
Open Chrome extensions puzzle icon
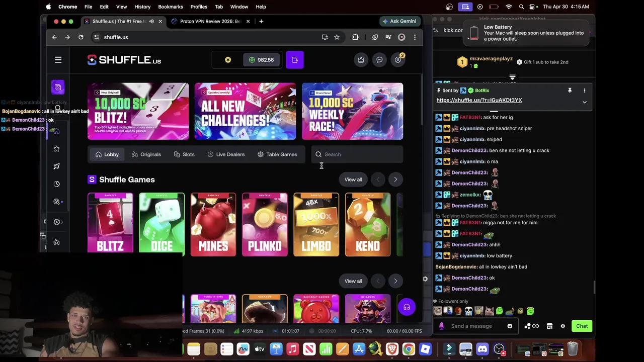pos(355,37)
